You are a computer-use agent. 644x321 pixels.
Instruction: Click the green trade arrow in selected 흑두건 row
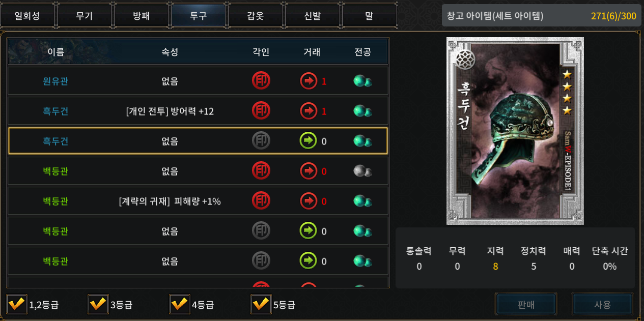coord(309,141)
